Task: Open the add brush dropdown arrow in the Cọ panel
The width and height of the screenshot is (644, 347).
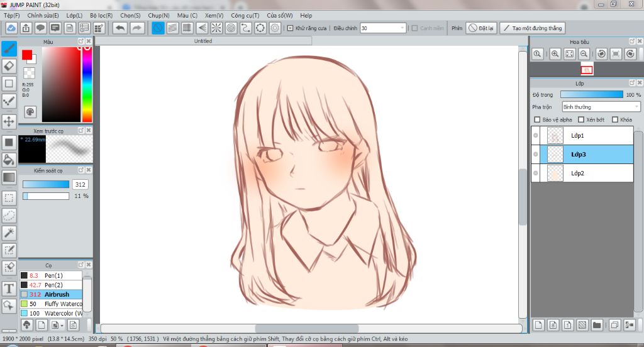Action: click(62, 325)
